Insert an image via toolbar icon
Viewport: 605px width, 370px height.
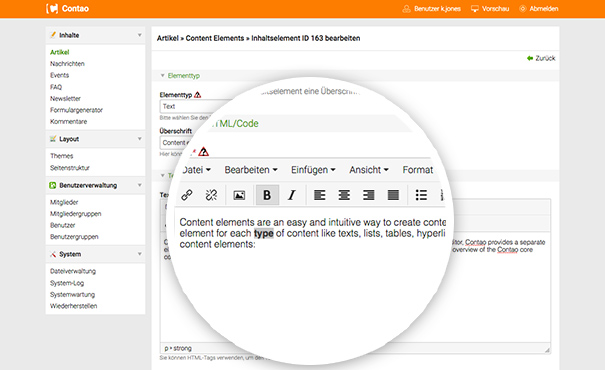[239, 195]
